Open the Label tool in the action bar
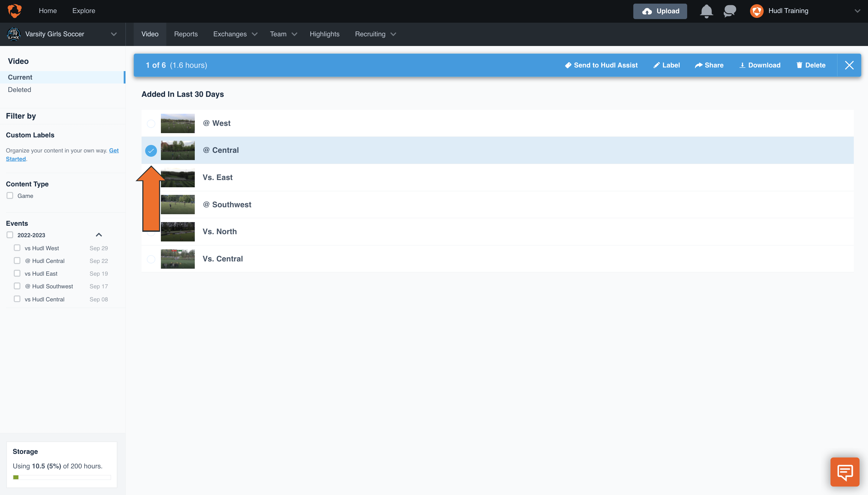The image size is (868, 495). click(666, 65)
